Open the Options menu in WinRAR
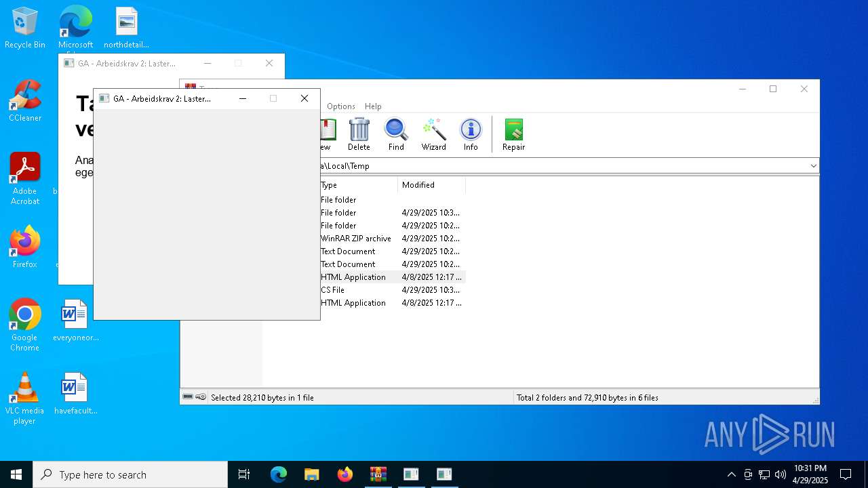The image size is (868, 488). click(x=340, y=106)
